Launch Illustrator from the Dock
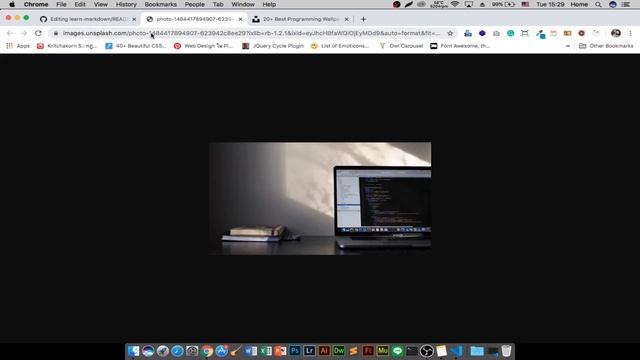Viewport: 640px width, 360px height. (x=324, y=351)
